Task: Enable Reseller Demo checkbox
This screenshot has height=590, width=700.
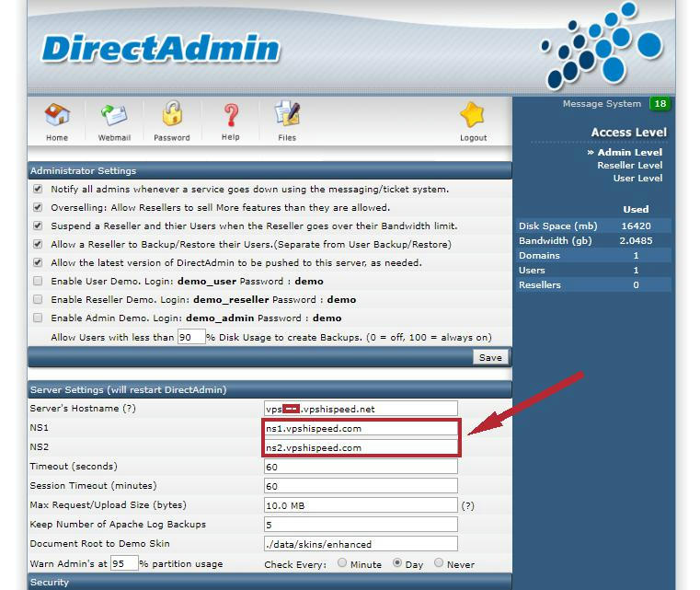Action: click(38, 299)
